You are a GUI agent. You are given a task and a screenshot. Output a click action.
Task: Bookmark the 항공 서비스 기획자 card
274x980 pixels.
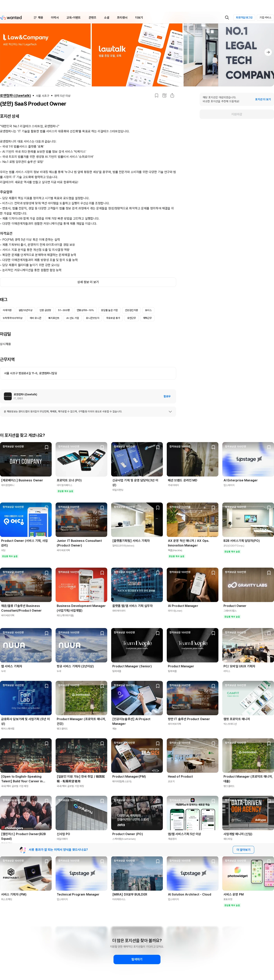click(102, 634)
